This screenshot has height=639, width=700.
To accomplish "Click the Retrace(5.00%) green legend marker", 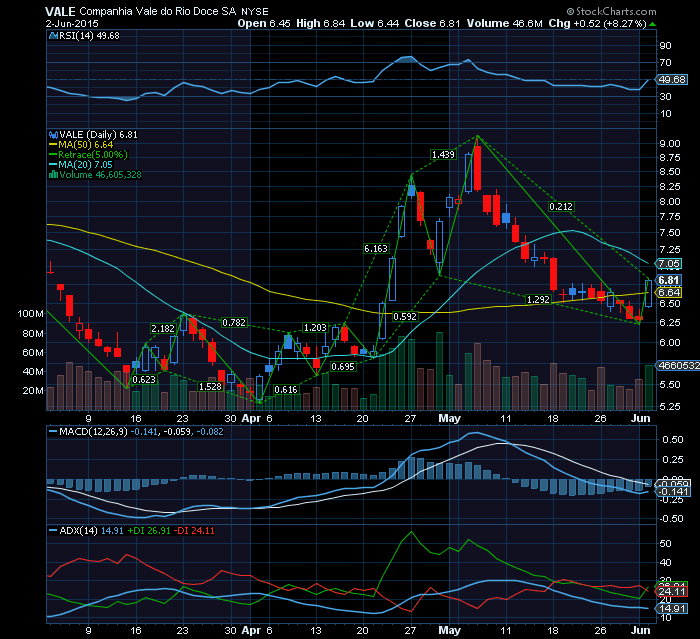I will click(50, 154).
